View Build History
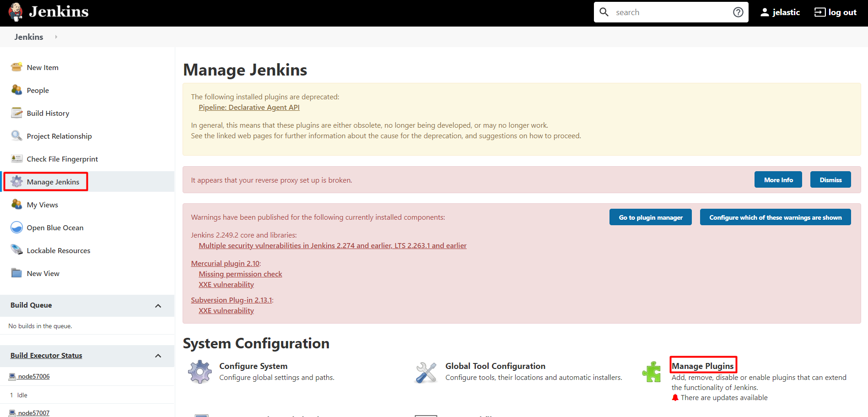The image size is (868, 417). click(x=48, y=113)
